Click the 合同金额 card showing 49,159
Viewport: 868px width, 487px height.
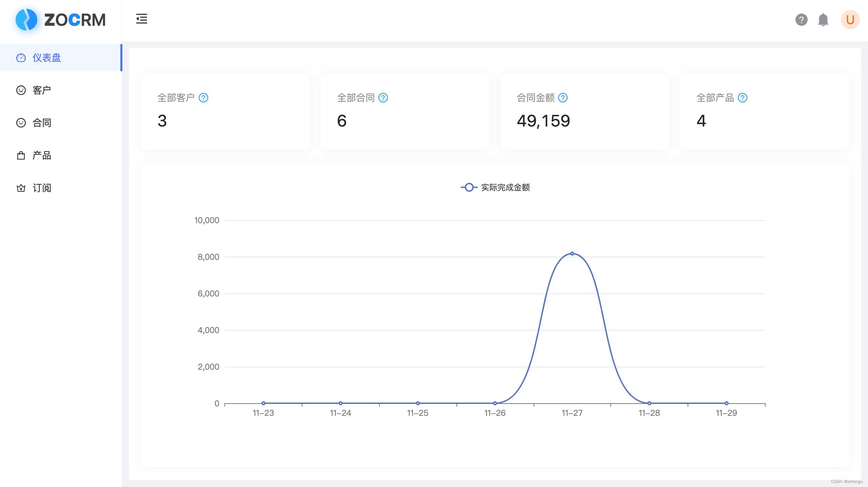pyautogui.click(x=585, y=112)
